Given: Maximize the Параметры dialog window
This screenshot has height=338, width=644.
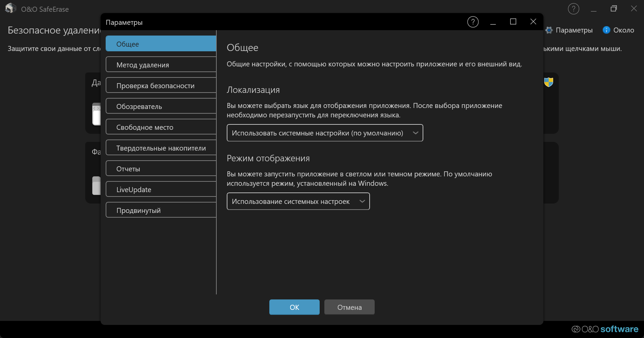Looking at the screenshot, I should [513, 22].
